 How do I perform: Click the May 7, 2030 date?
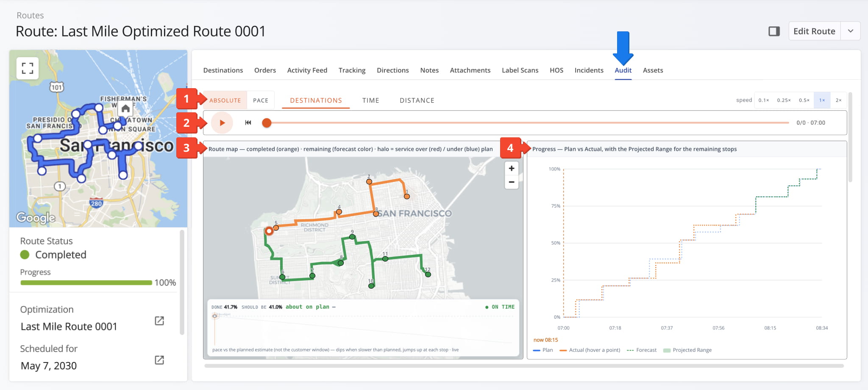(49, 366)
